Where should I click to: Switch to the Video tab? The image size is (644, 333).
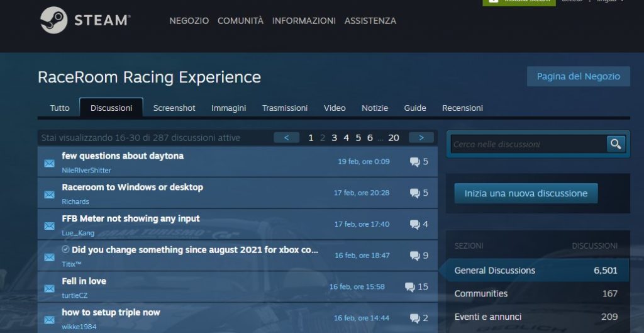(335, 108)
